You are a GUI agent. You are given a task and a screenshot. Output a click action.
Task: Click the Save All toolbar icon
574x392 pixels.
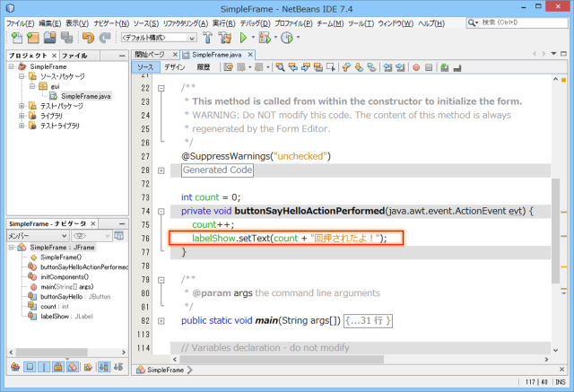66,38
